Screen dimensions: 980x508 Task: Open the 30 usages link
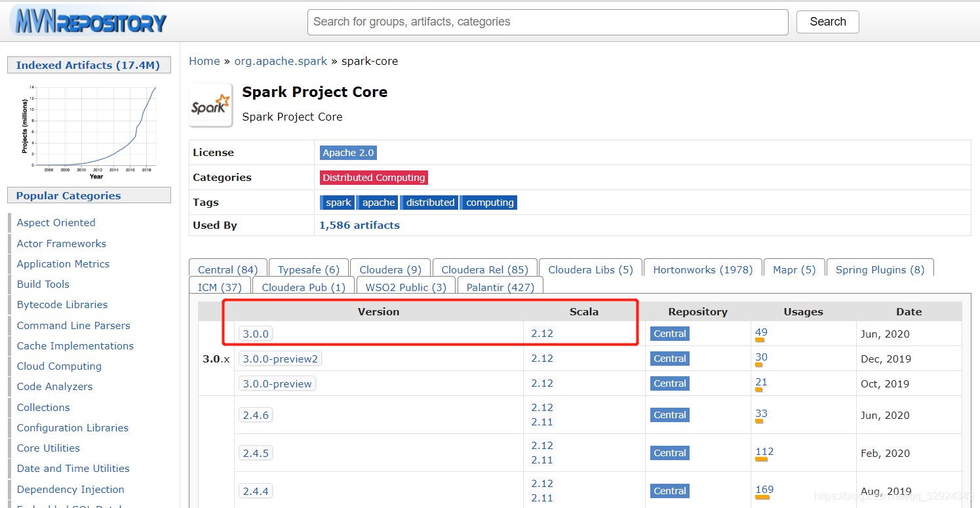click(761, 357)
